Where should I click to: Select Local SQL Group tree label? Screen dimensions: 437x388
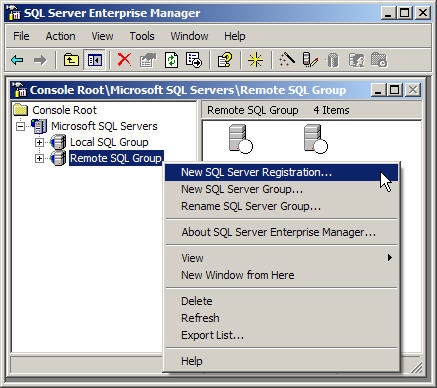tap(109, 142)
